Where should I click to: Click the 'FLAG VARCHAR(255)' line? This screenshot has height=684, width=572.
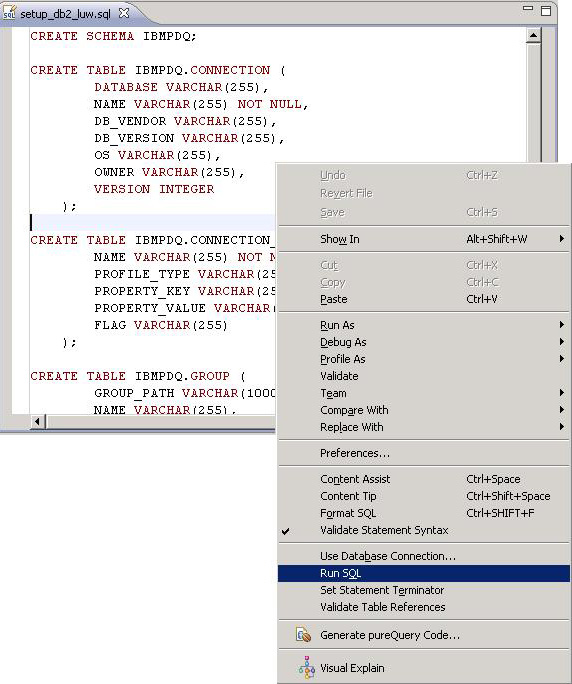(161, 325)
